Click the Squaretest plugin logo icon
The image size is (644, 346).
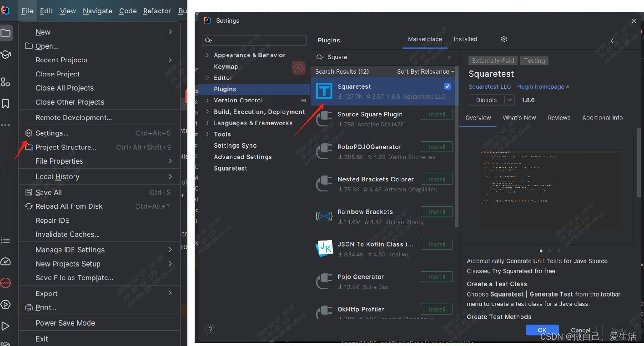(324, 91)
